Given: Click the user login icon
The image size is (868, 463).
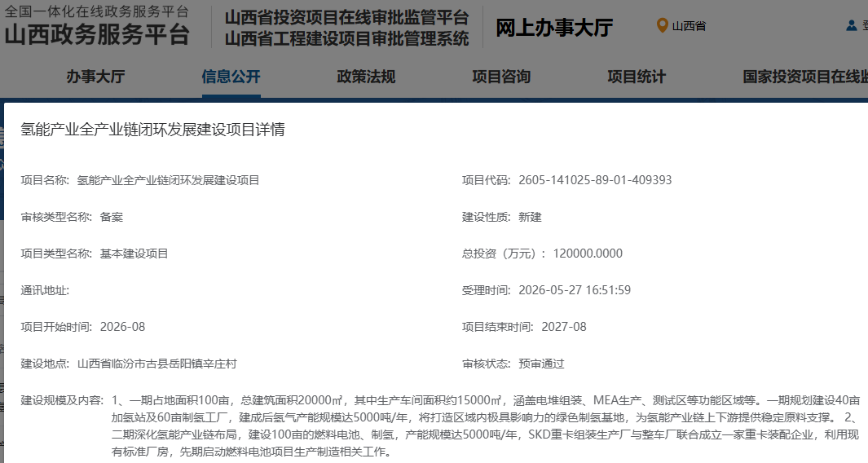Looking at the screenshot, I should pos(852,25).
